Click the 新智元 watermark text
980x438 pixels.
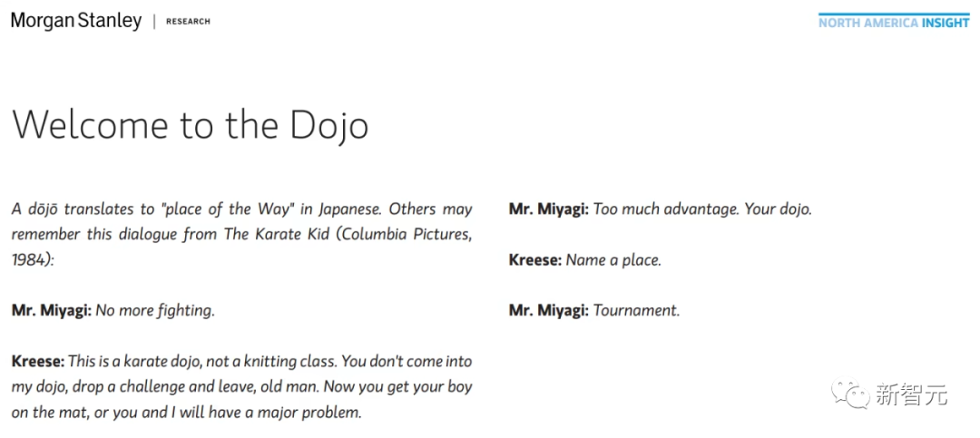pos(911,394)
